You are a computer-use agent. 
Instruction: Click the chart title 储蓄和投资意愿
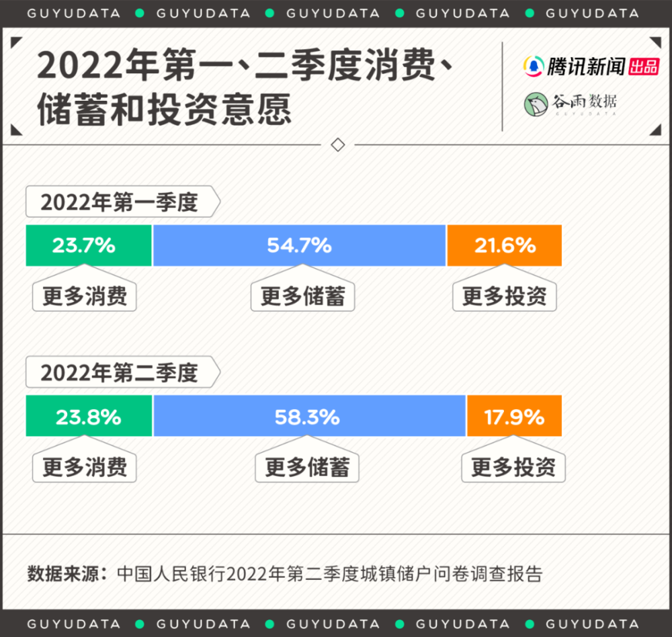[165, 110]
